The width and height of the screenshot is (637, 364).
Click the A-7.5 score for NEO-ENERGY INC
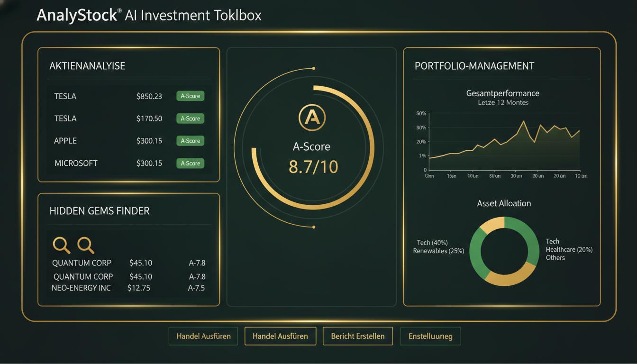pyautogui.click(x=196, y=288)
